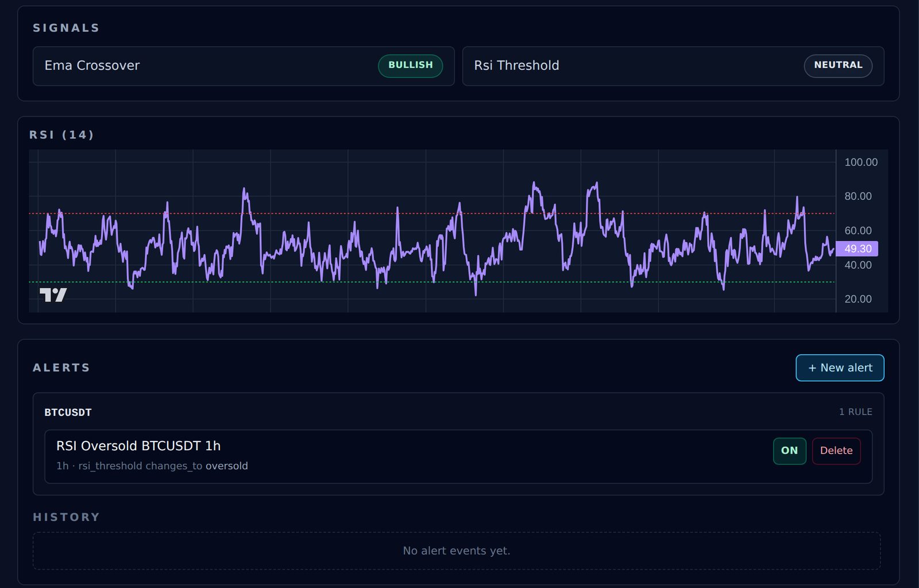The height and width of the screenshot is (588, 919).
Task: Click the RSI (14) chart title
Action: (x=61, y=135)
